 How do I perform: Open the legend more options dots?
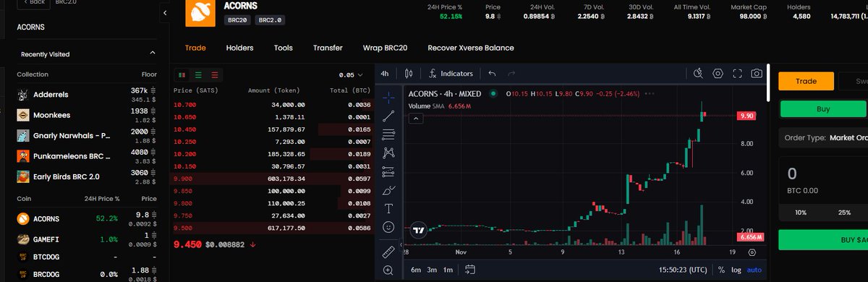tap(649, 93)
